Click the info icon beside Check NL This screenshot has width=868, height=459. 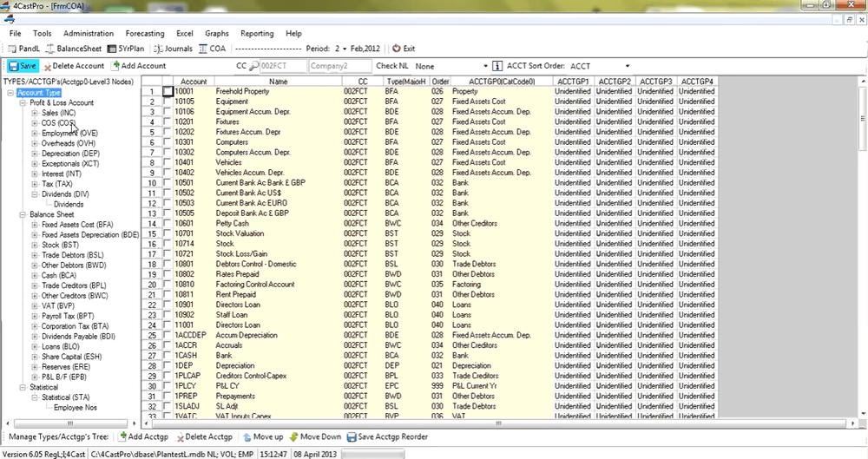[497, 66]
